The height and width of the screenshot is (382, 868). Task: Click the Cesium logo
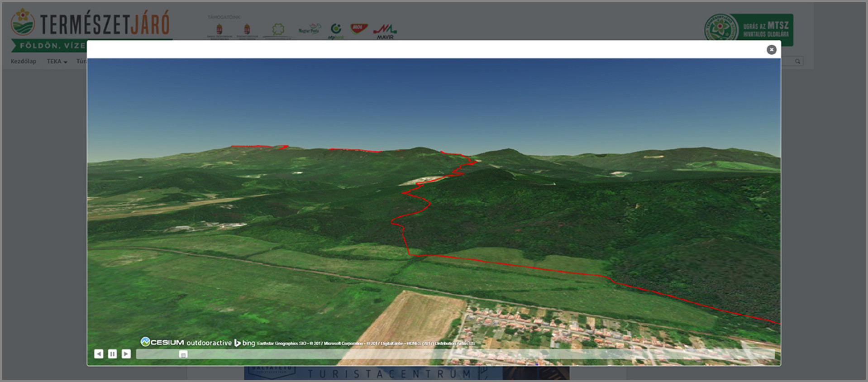click(x=162, y=342)
